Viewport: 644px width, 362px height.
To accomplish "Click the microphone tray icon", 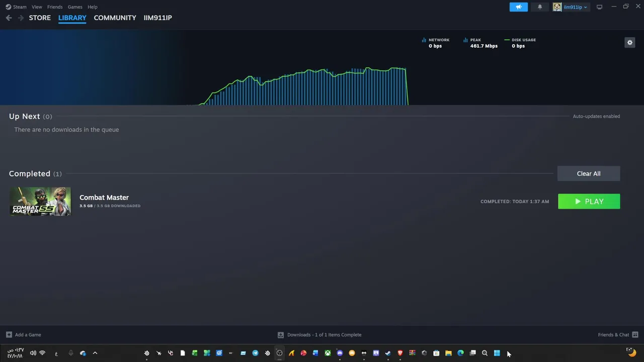I will coord(70,353).
